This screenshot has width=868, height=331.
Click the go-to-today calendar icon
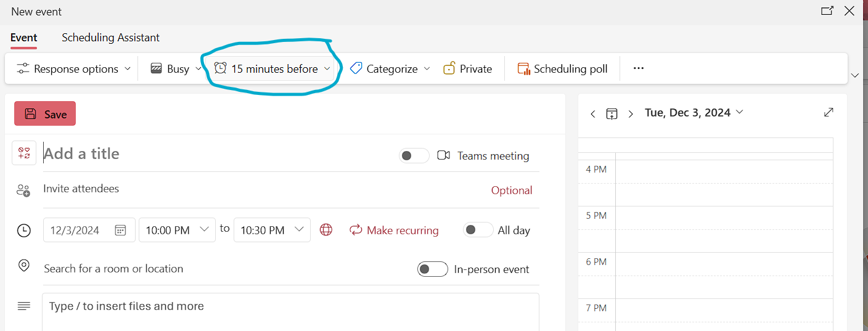pyautogui.click(x=612, y=113)
